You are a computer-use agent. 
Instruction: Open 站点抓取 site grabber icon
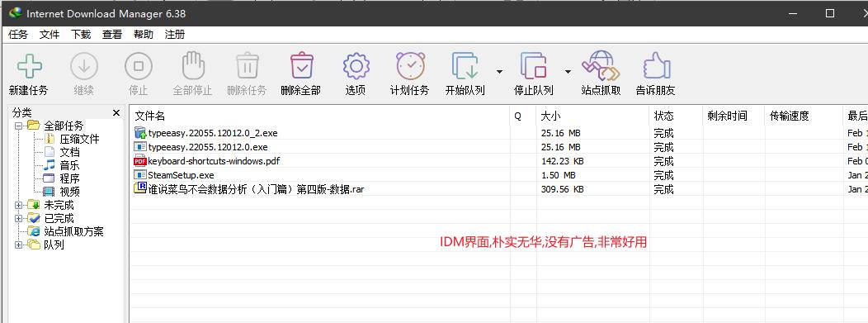[601, 66]
